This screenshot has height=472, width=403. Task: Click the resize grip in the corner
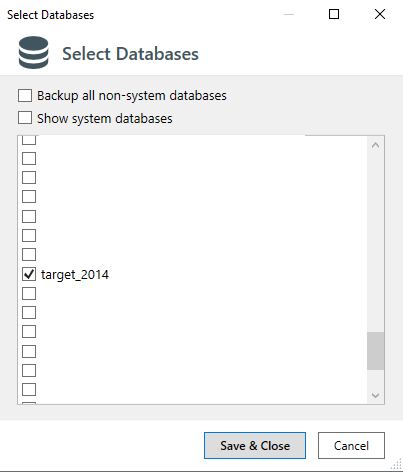(x=396, y=464)
